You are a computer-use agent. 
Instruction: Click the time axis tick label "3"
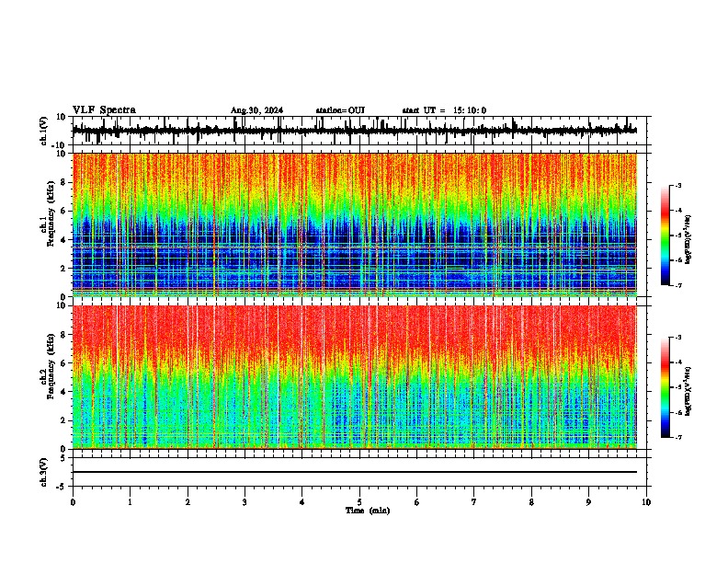245,502
